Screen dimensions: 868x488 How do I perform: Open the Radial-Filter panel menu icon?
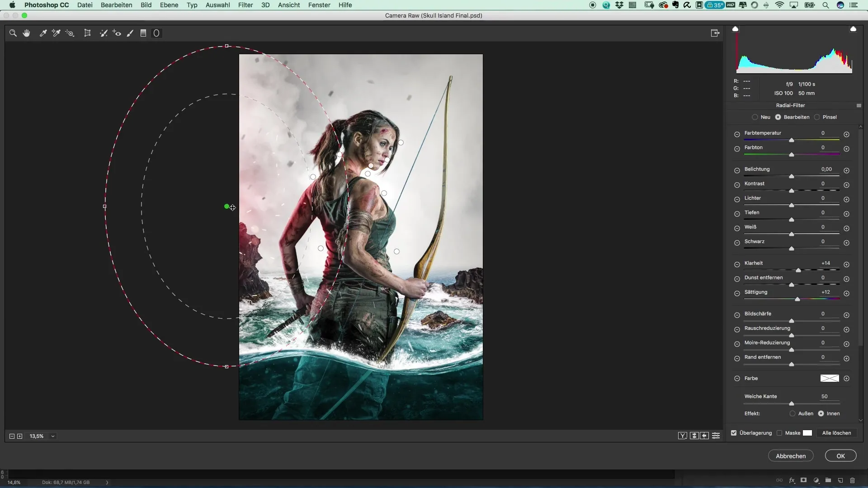pyautogui.click(x=859, y=105)
